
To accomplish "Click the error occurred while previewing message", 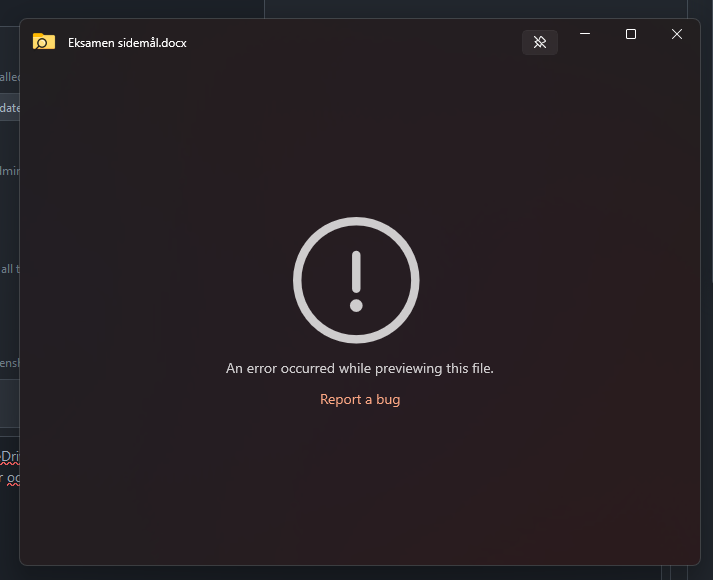I will click(360, 368).
